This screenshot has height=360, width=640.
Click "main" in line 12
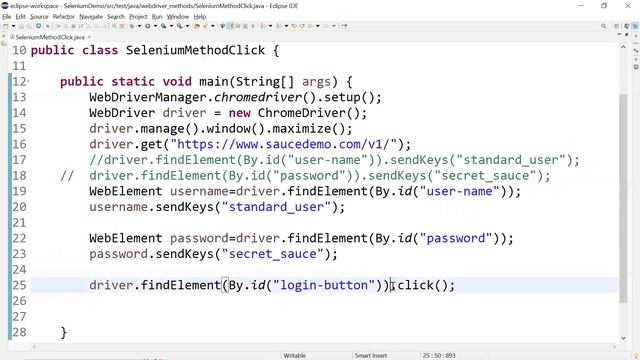tap(214, 82)
